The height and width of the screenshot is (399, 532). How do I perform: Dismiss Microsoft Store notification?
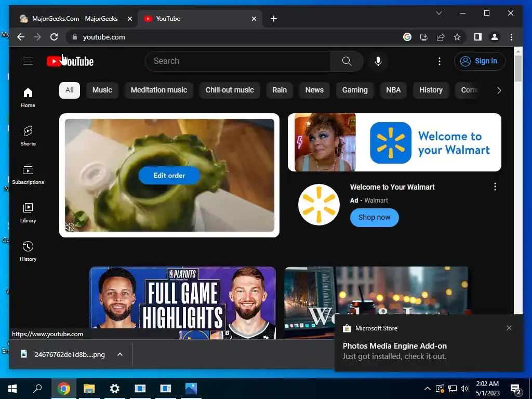point(509,328)
